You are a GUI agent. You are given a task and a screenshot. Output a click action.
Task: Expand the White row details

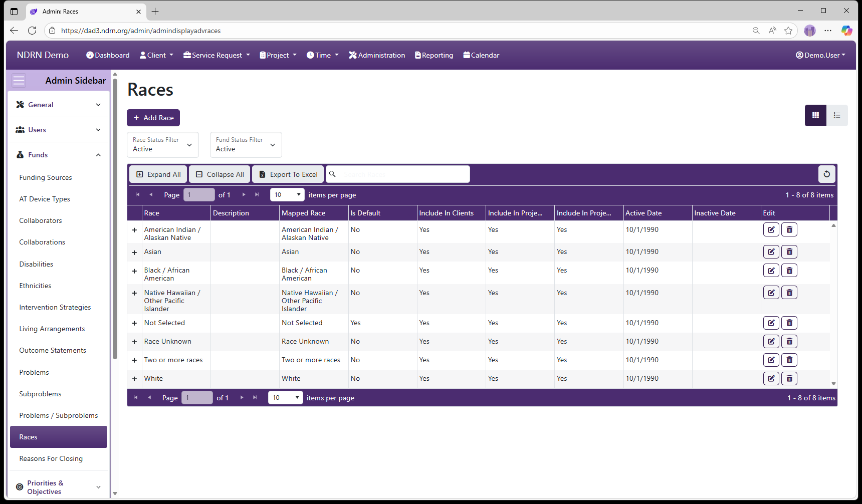[x=134, y=379]
